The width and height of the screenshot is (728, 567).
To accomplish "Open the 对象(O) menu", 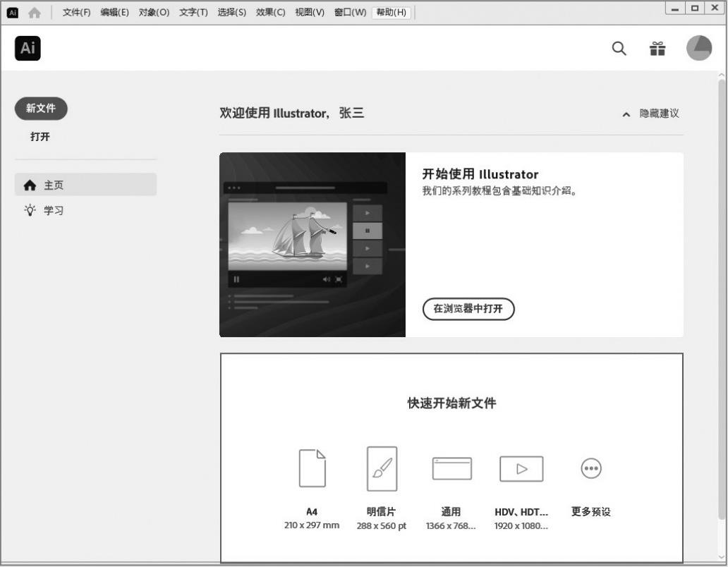I will 154,13.
